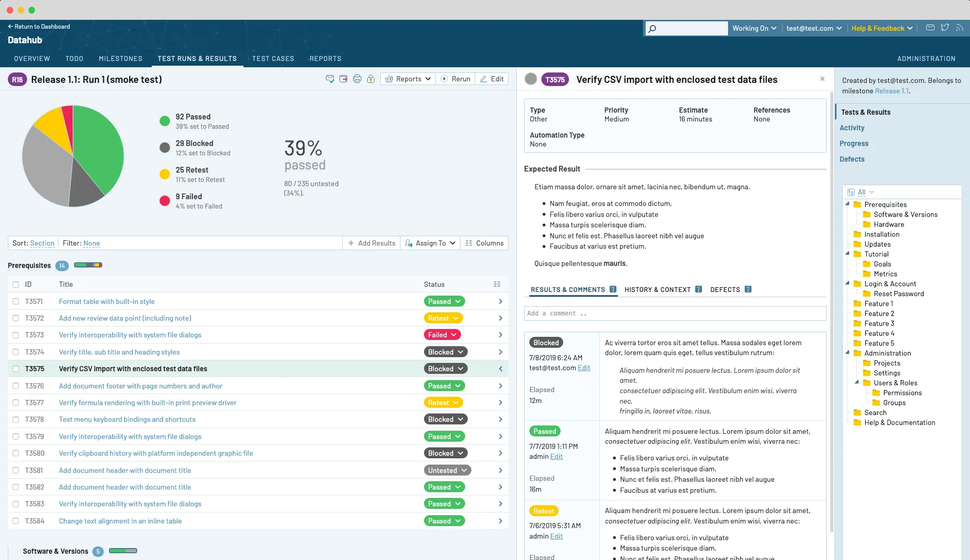Lock the test run via padlock icon
The image size is (970, 560).
coord(371,79)
